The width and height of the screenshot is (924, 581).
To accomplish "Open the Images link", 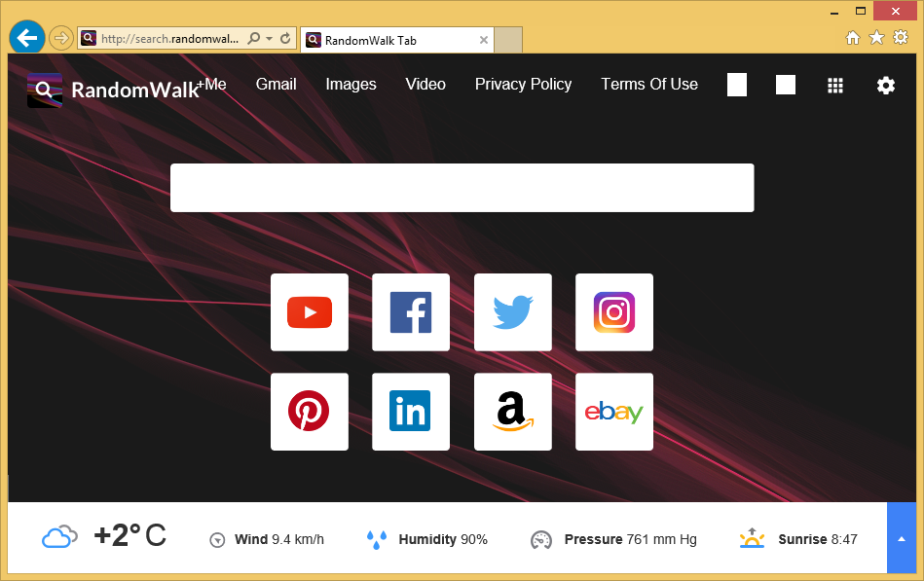I will 351,85.
